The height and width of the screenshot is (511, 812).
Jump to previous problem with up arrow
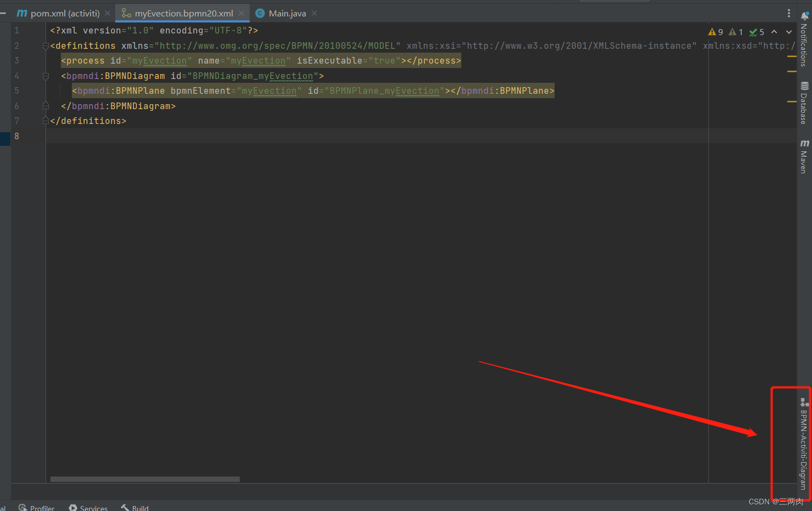[x=774, y=32]
